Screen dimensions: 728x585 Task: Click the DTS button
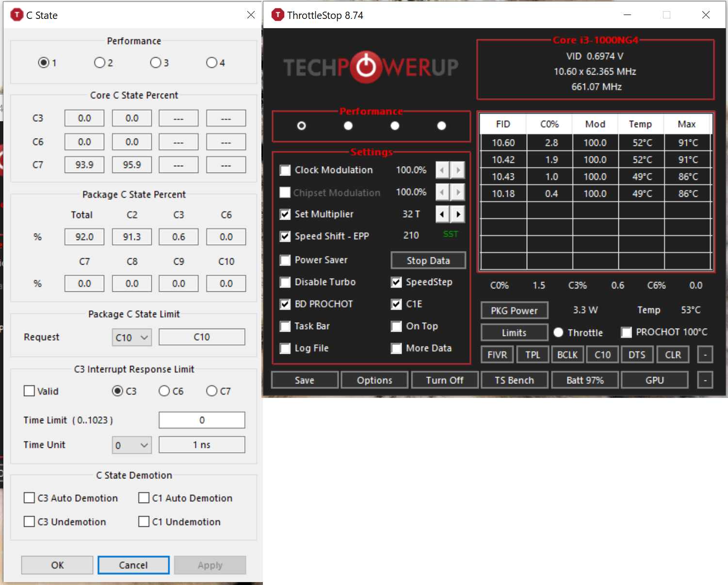(x=637, y=355)
